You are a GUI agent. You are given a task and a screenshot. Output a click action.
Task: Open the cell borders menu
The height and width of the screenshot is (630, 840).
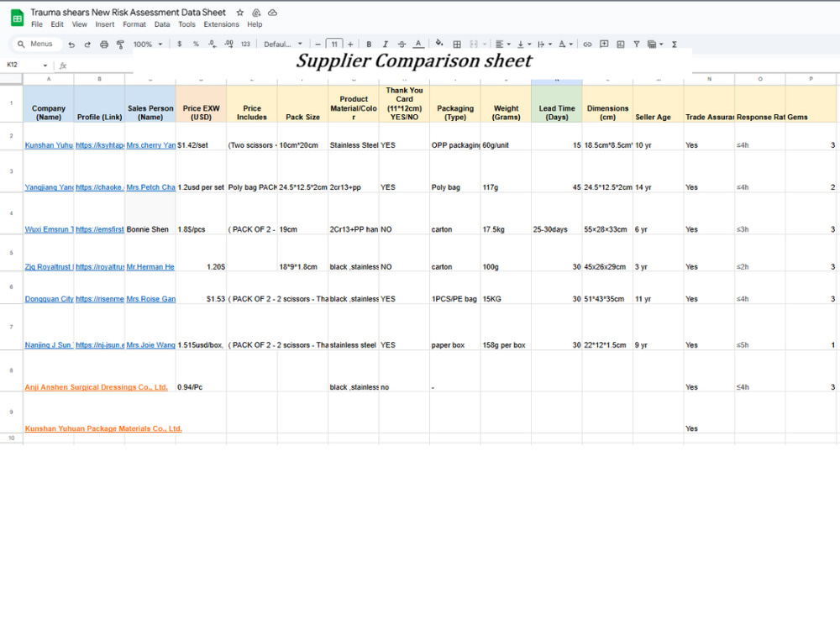457,45
